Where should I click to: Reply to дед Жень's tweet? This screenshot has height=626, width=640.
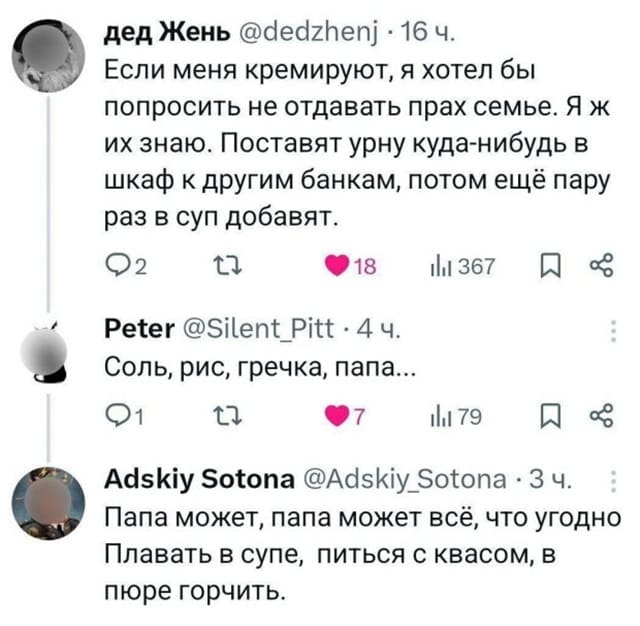coord(117,265)
